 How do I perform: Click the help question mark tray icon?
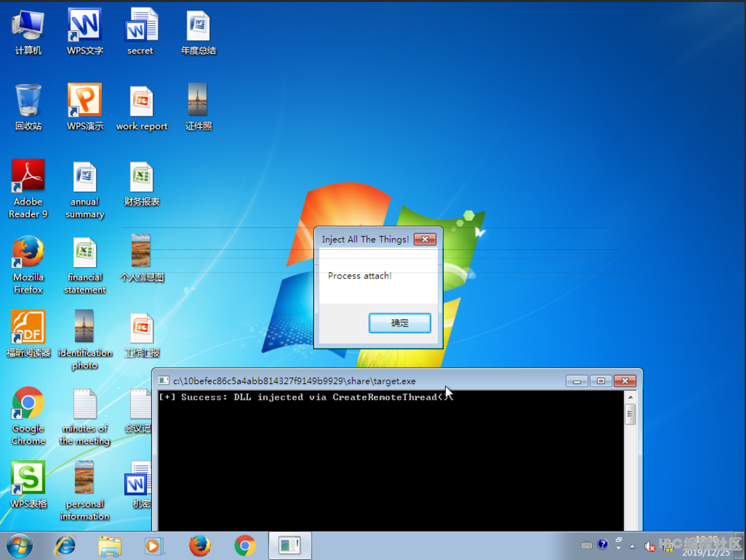[x=602, y=544]
